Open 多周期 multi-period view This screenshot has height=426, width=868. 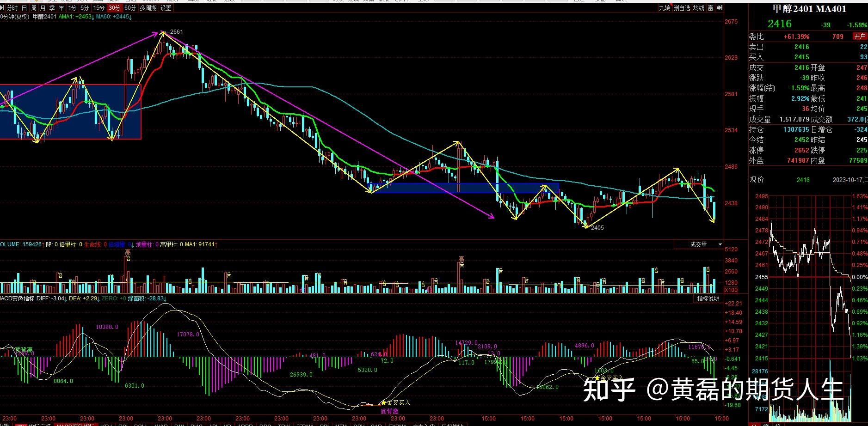148,8
